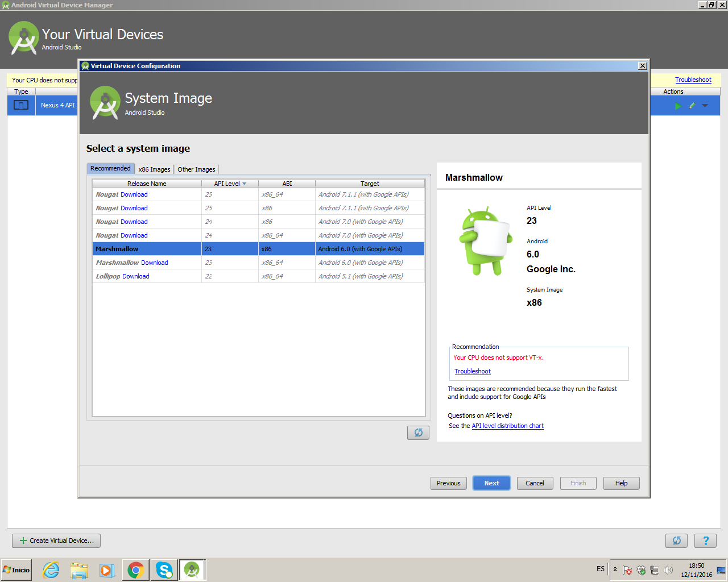This screenshot has height=582, width=728.
Task: Click the Nexus 4 device type icon
Action: [x=21, y=105]
